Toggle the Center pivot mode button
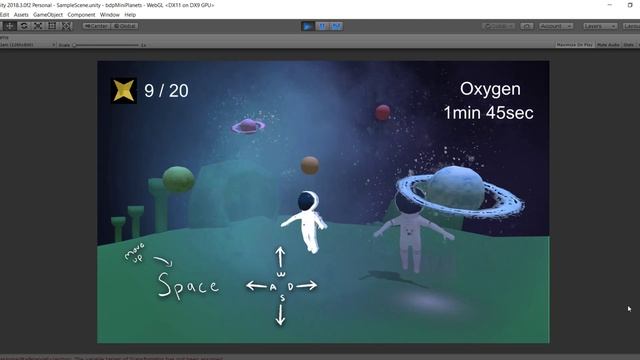 coord(96,26)
